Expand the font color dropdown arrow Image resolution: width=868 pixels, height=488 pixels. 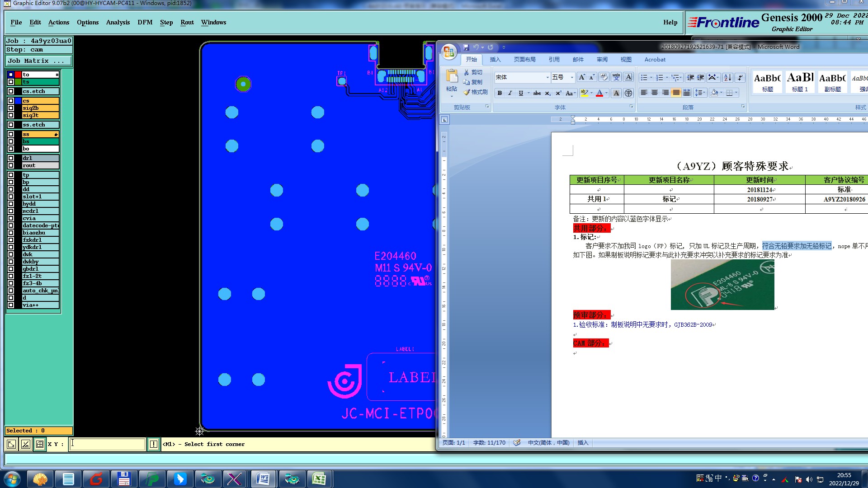pos(607,93)
